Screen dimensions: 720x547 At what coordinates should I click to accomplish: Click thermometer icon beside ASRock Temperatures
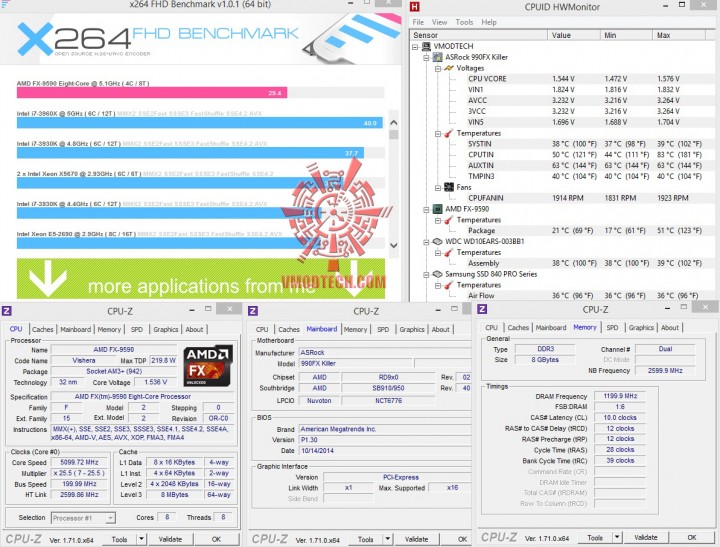coord(449,133)
